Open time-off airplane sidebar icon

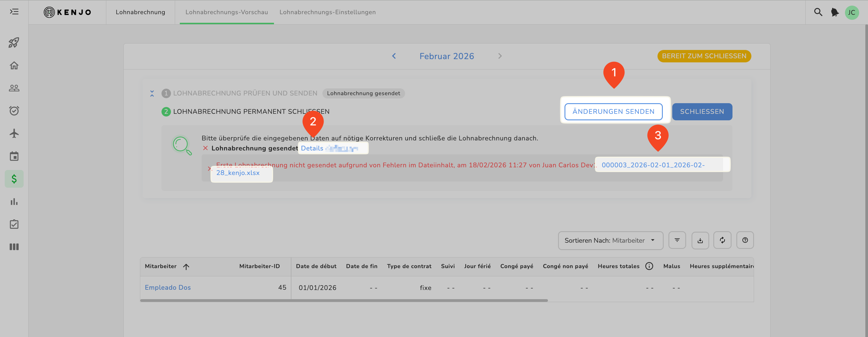tap(14, 133)
